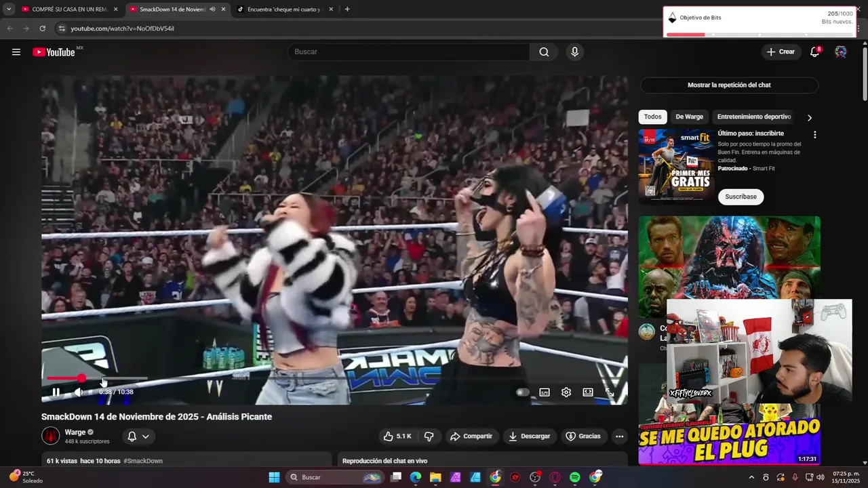Select the De Warge filter chip
This screenshot has width=868, height=488.
[689, 117]
